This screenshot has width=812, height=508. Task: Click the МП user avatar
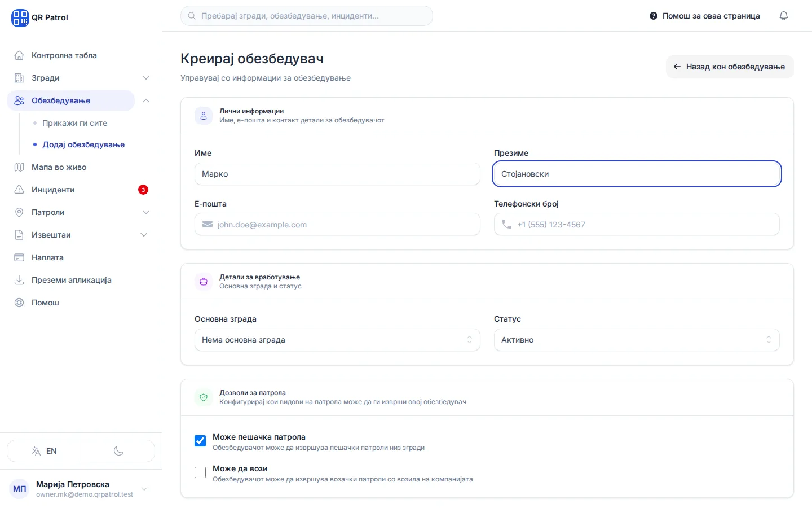(20, 489)
